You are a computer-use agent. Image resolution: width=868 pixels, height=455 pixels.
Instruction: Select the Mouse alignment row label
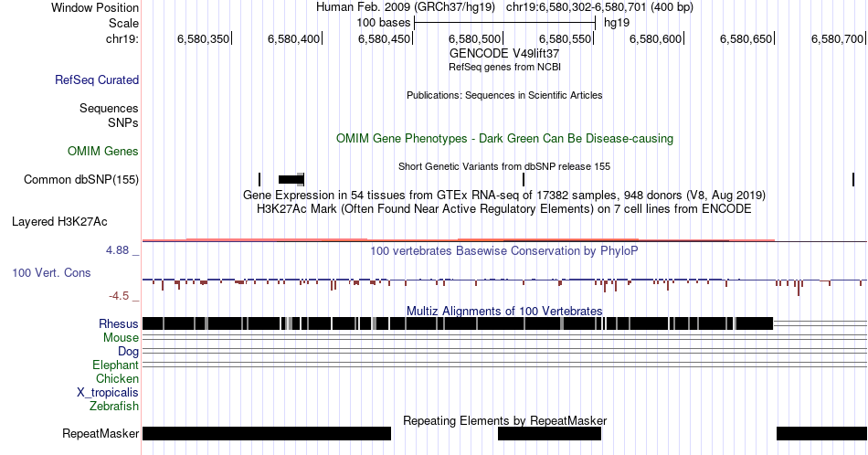coord(121,338)
